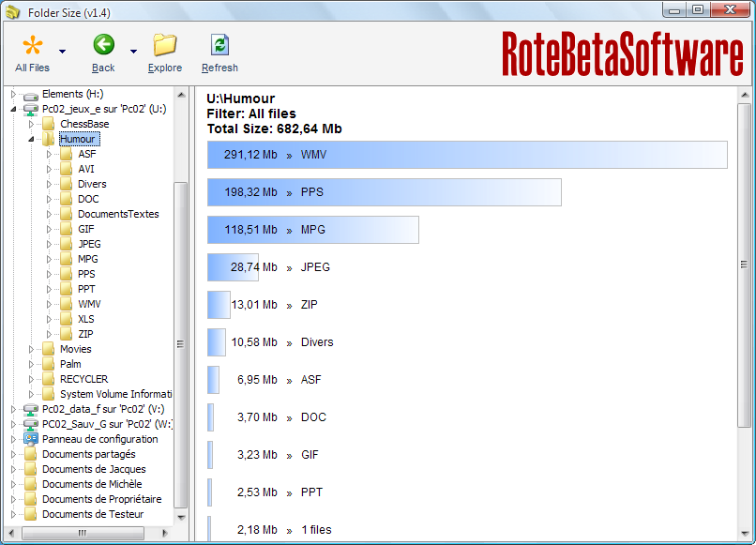Click the All Files asterisk icon
Viewport: 756px width, 545px height.
click(32, 45)
